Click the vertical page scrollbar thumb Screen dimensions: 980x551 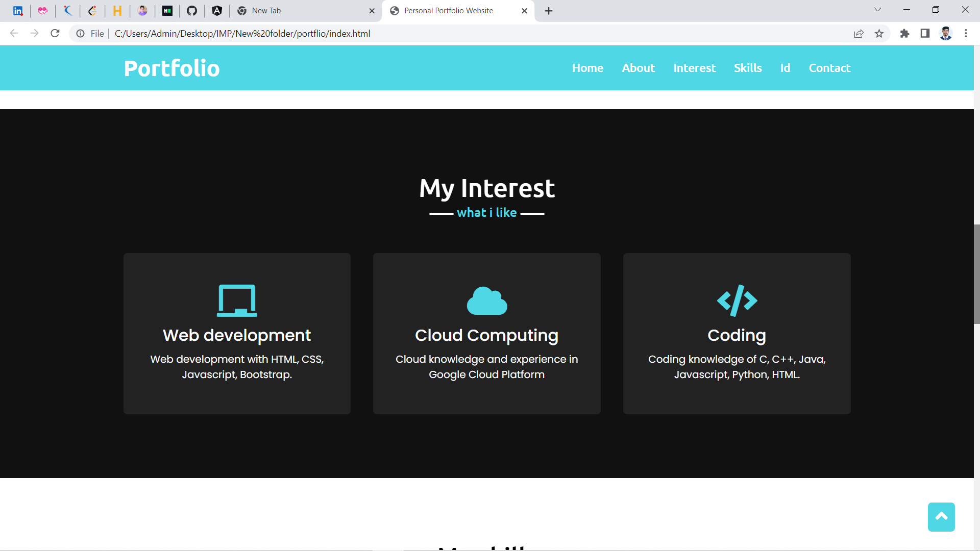point(977,274)
